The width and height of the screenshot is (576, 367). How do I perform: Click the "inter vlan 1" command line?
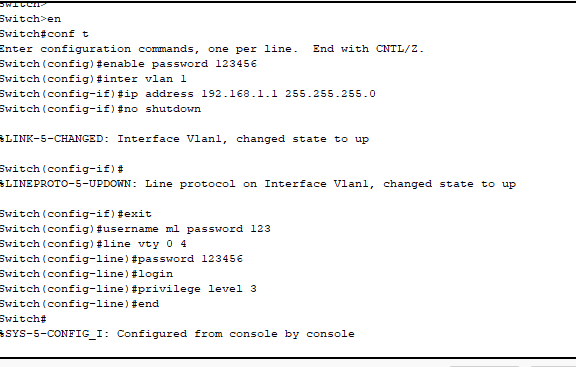93,79
